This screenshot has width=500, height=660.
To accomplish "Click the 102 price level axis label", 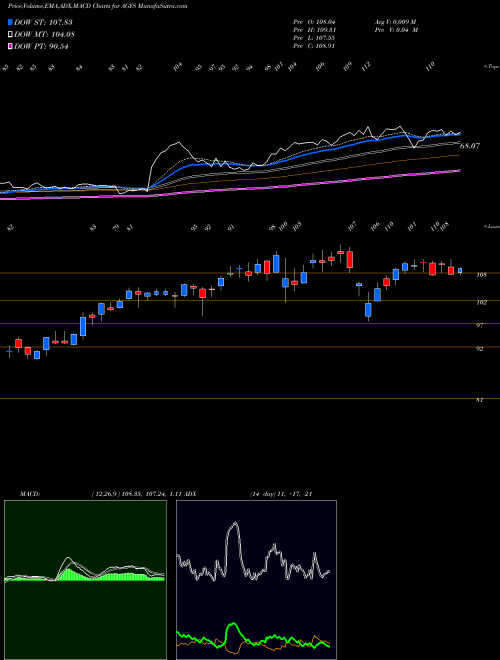I will (481, 302).
